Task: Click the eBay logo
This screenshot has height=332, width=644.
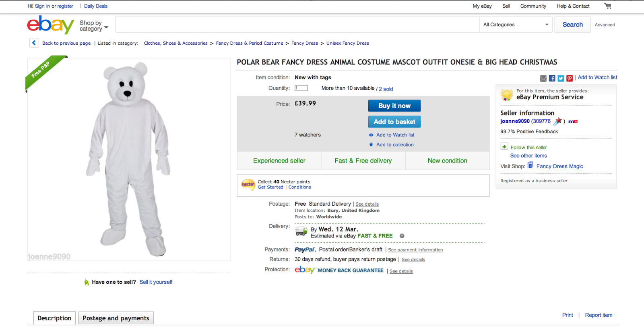Action: click(x=50, y=25)
